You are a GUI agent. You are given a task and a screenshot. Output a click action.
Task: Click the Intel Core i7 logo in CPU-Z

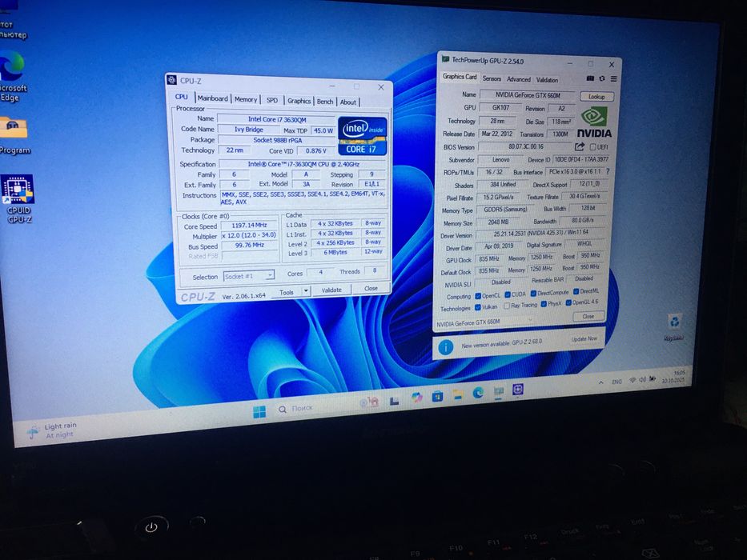point(362,136)
